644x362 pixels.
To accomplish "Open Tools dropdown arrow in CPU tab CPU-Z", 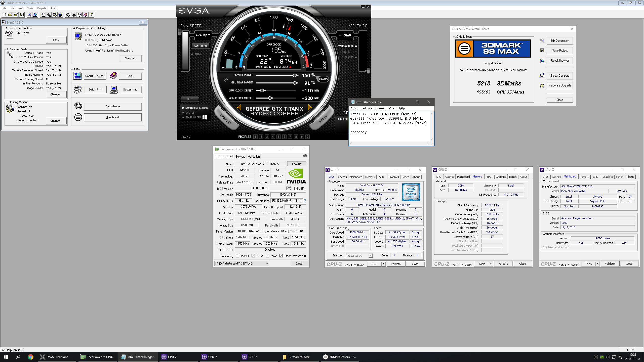I will [x=383, y=264].
